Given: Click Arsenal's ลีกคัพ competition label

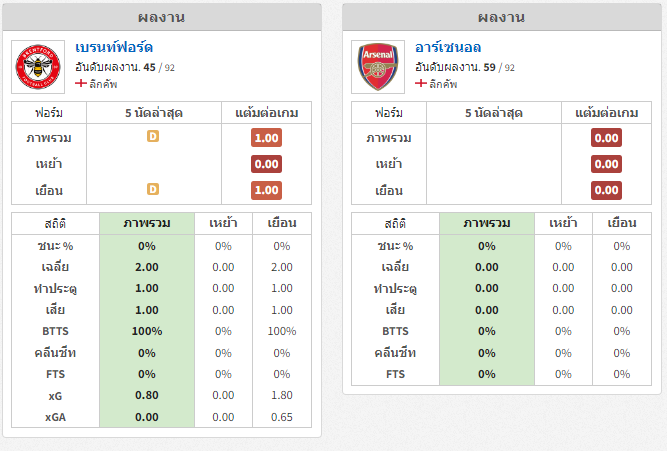Looking at the screenshot, I should pos(443,84).
